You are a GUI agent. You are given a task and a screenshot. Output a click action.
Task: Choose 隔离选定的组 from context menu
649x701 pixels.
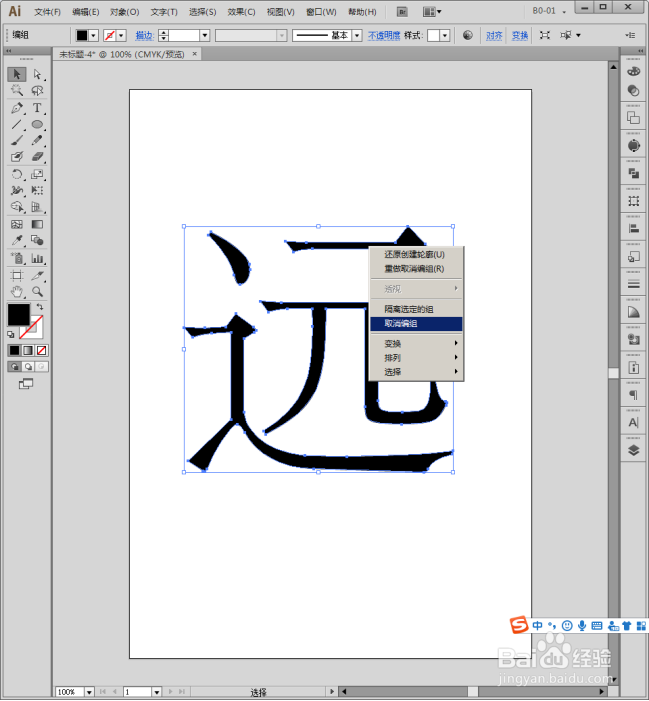pos(416,309)
